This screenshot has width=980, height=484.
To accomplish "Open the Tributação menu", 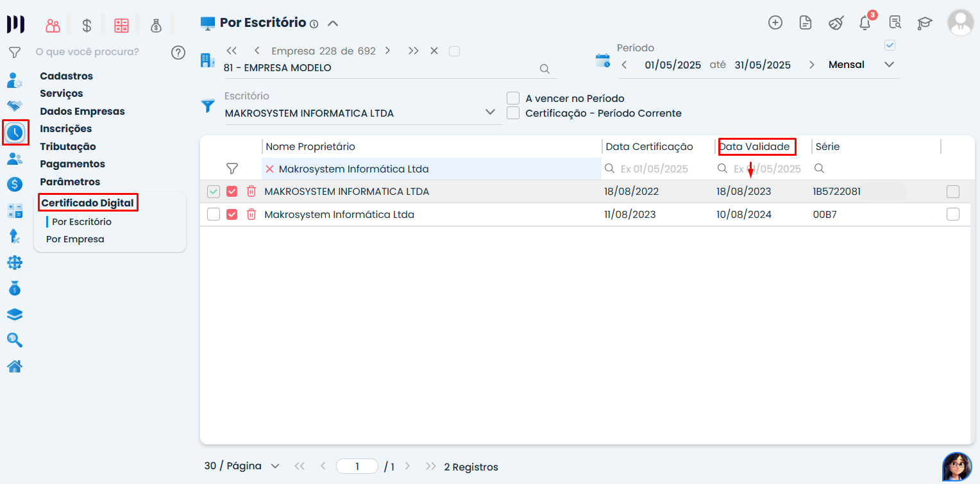I will click(68, 146).
